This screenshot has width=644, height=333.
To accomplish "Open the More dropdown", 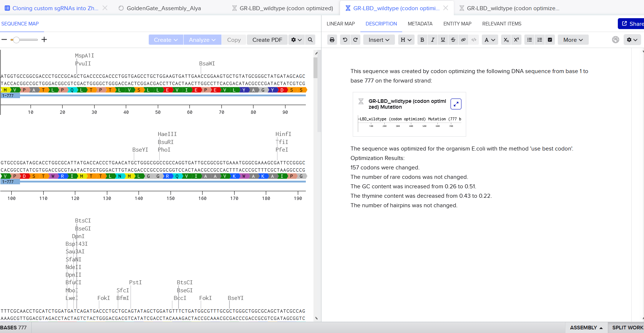I will tap(573, 40).
